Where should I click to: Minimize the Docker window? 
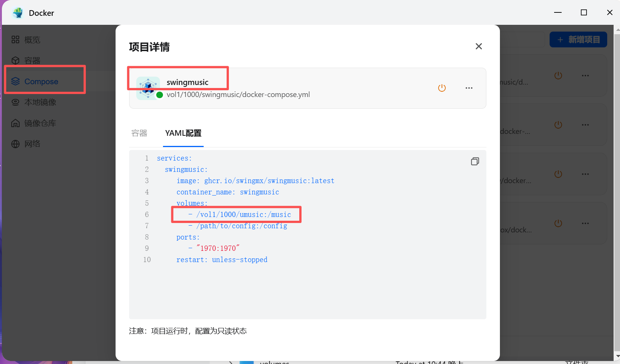558,12
